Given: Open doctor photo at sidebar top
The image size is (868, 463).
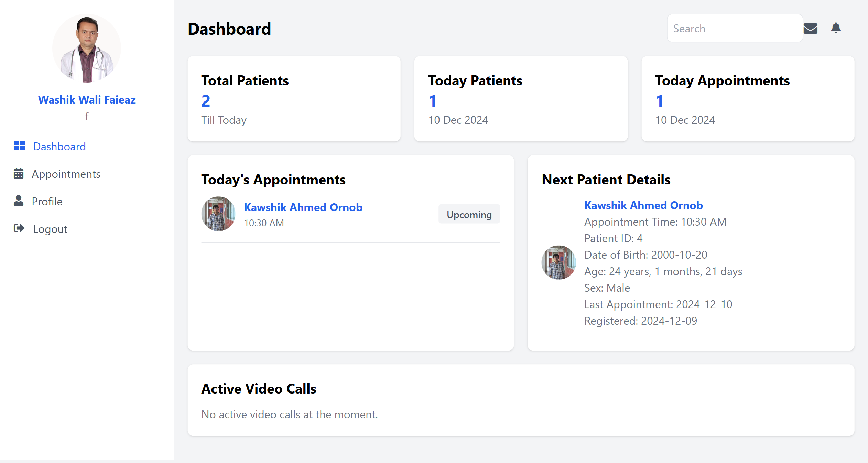Looking at the screenshot, I should tap(87, 48).
